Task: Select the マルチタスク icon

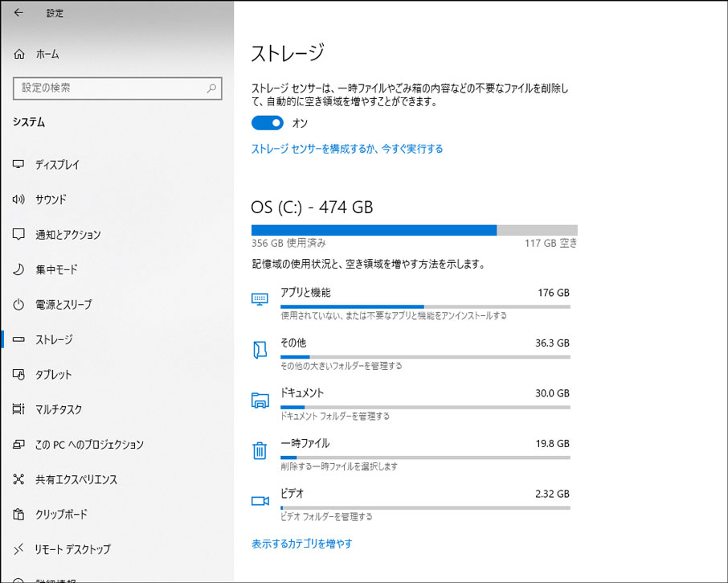Action: point(18,409)
